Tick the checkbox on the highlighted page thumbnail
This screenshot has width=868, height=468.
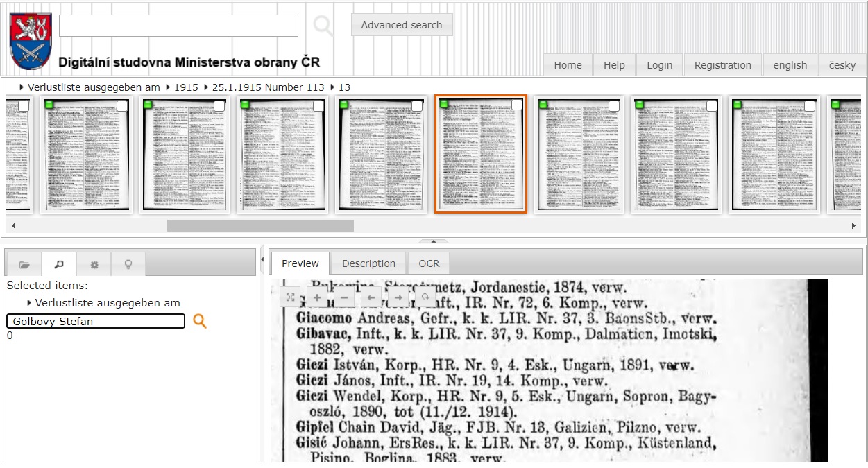coord(517,105)
